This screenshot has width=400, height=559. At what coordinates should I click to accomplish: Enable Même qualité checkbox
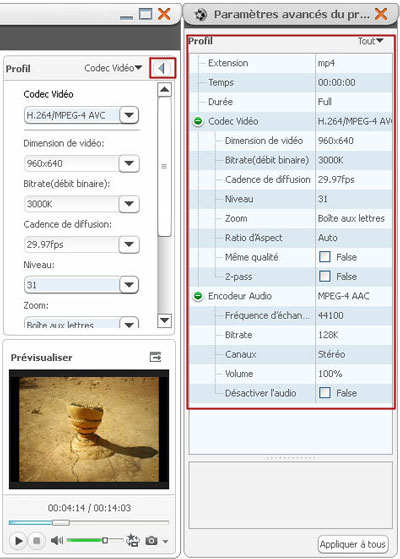324,257
